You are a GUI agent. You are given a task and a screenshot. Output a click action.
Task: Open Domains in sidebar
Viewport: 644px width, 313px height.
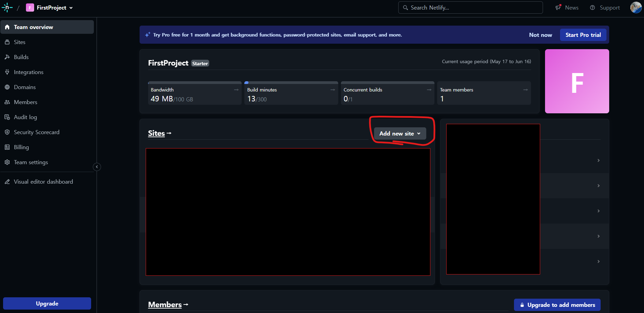point(47,87)
